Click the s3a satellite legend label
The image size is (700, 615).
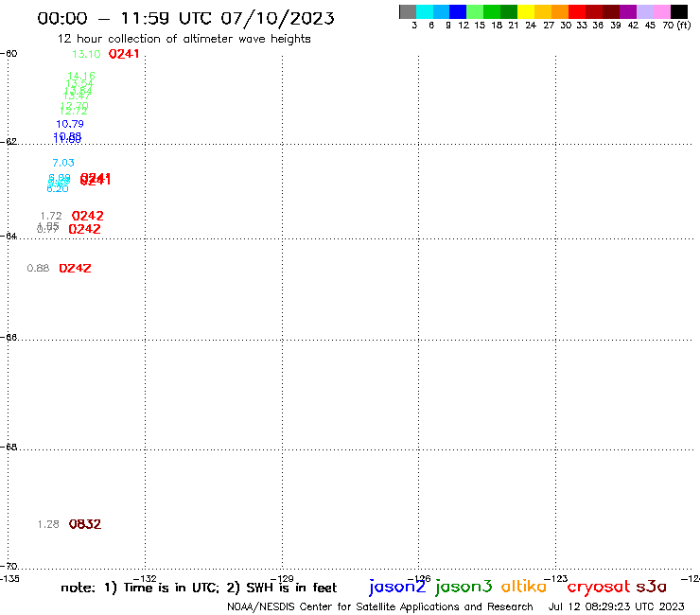coord(652,587)
